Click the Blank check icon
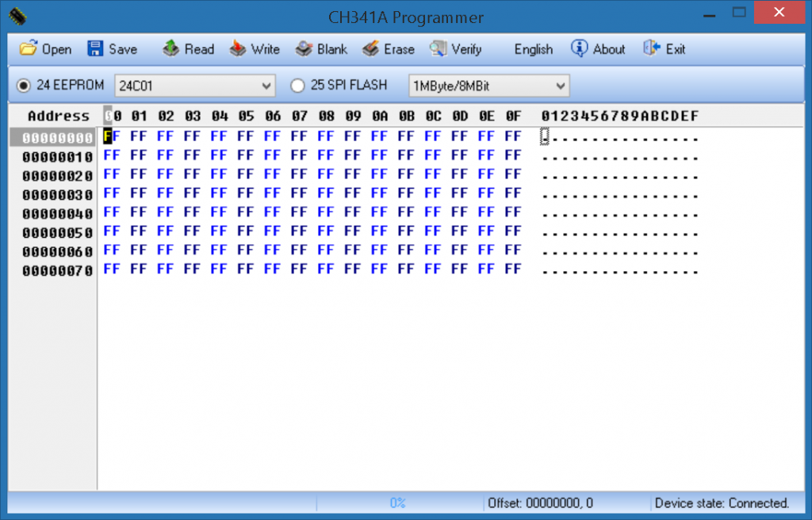The width and height of the screenshot is (812, 520). [x=304, y=48]
